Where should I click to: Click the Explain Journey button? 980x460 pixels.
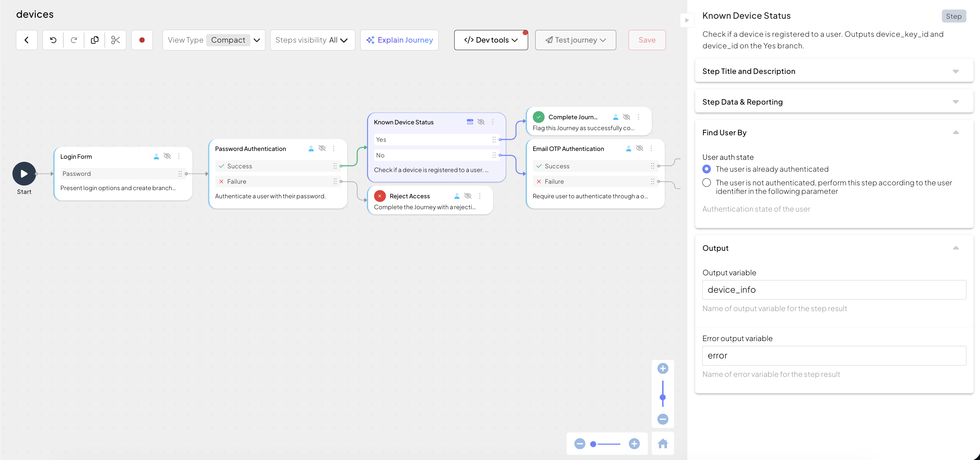tap(399, 40)
